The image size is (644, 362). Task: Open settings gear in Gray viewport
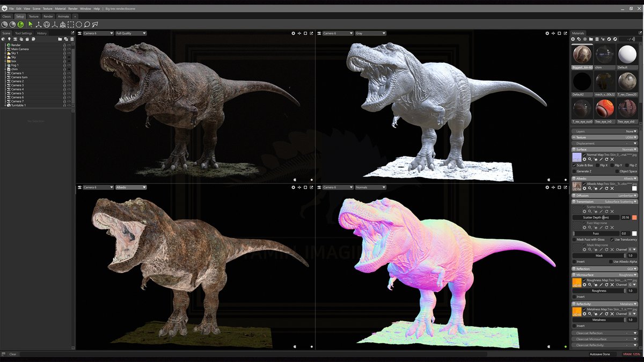(x=547, y=33)
